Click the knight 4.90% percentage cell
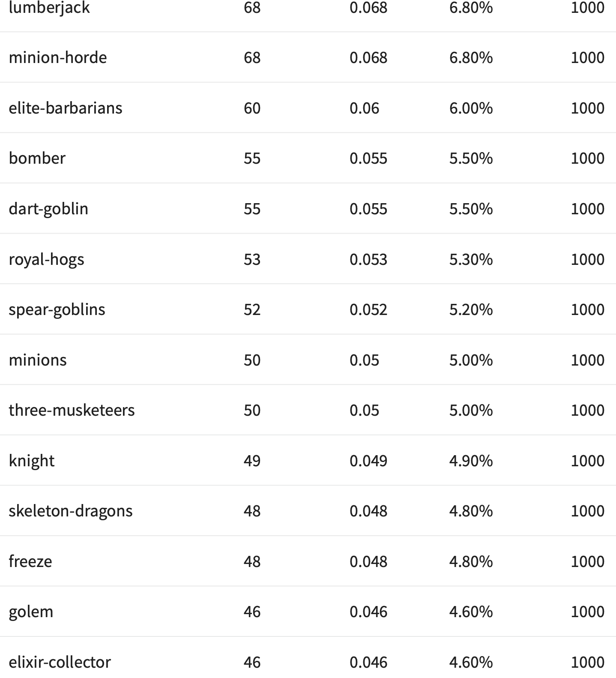The image size is (616, 678). pyautogui.click(x=471, y=461)
